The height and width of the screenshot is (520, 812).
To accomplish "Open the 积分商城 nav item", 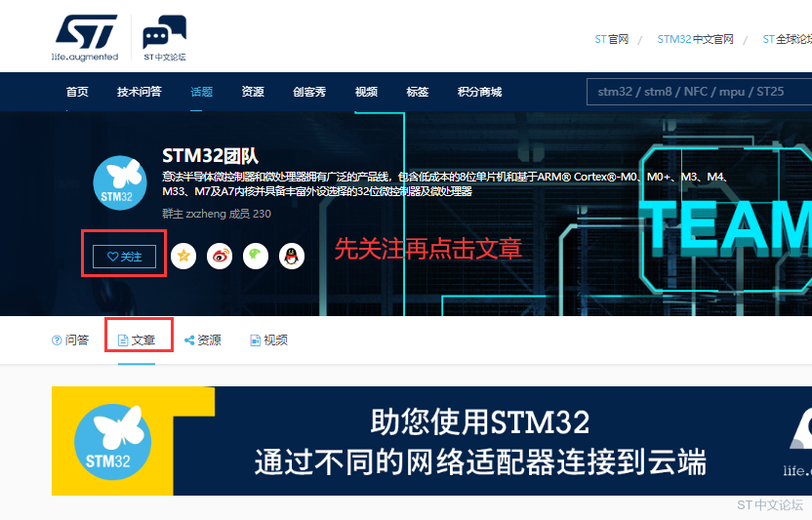I will (x=479, y=92).
